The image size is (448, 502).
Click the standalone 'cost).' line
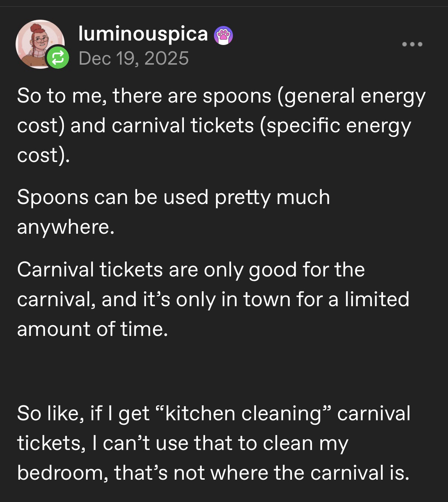pyautogui.click(x=43, y=155)
